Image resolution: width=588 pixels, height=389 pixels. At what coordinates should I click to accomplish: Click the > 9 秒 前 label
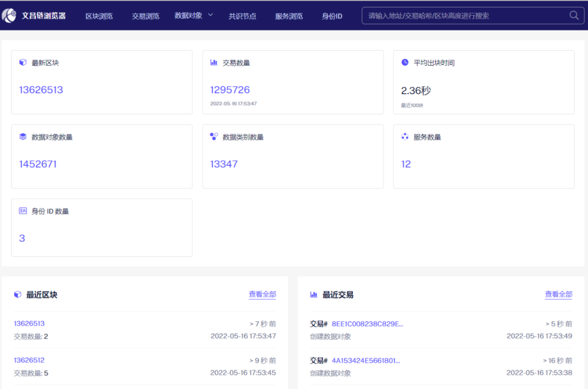[x=263, y=361]
